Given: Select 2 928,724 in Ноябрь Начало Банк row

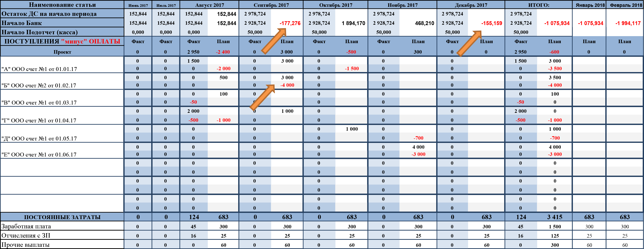Looking at the screenshot, I should click(384, 23).
